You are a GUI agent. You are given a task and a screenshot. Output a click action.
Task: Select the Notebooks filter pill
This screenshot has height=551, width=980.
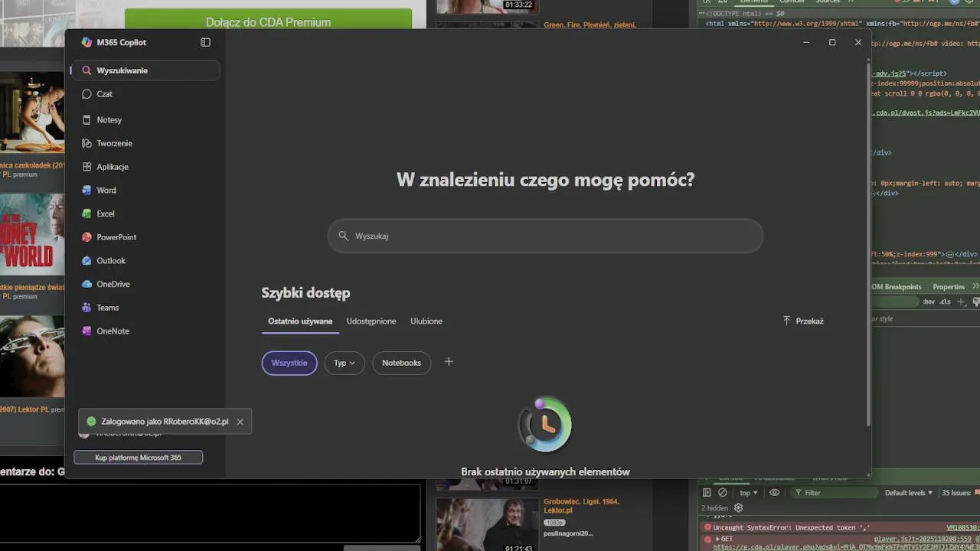pyautogui.click(x=402, y=363)
